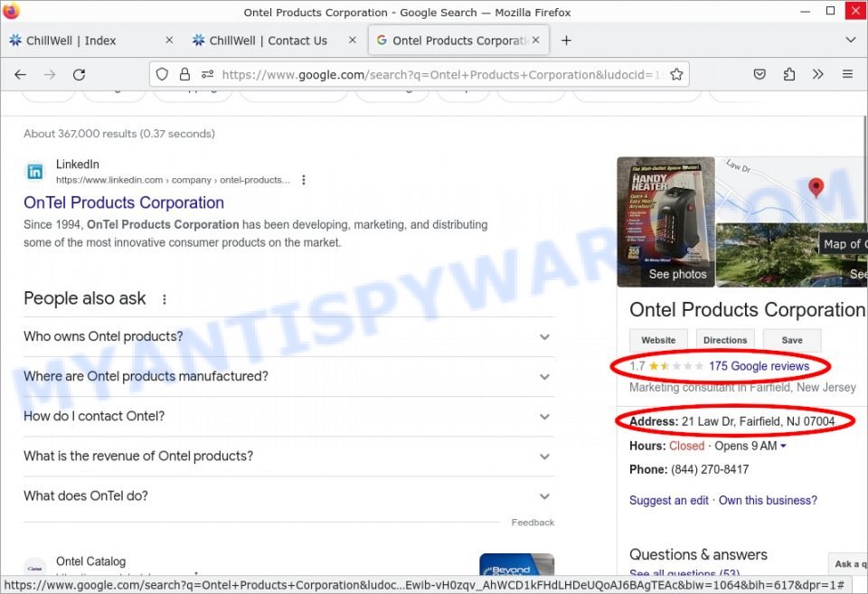Click inside the Google search address bar
This screenshot has height=594, width=868.
(x=407, y=74)
